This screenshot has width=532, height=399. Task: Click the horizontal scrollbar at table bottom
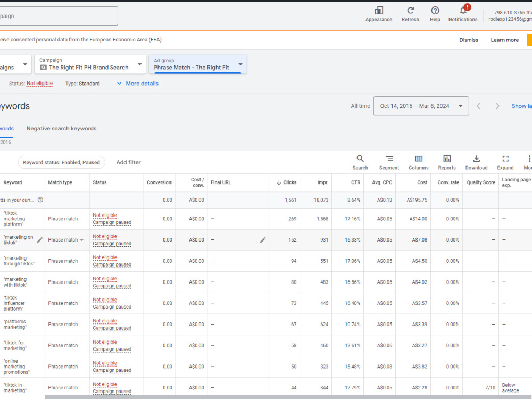point(288,397)
